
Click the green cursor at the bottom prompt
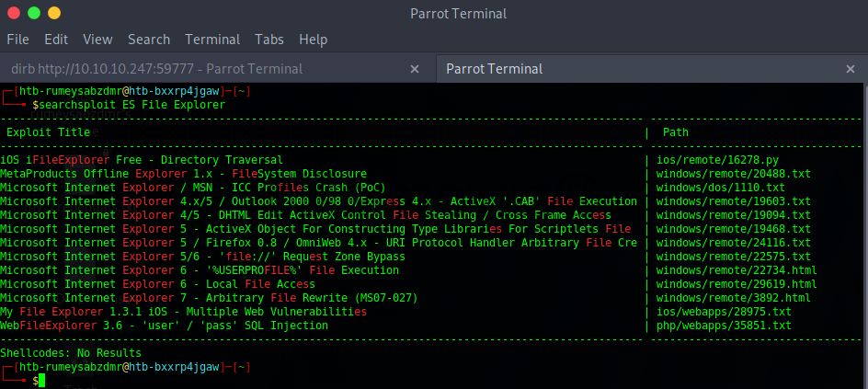(41, 381)
